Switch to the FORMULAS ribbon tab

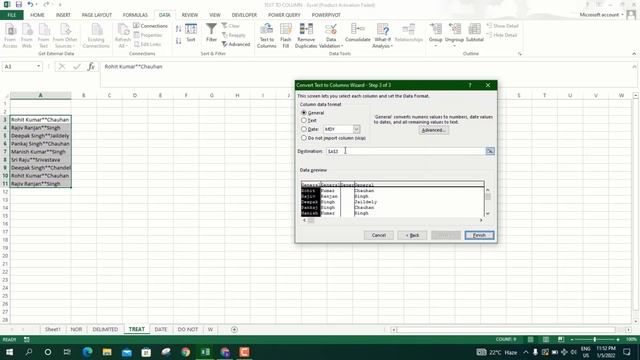135,15
